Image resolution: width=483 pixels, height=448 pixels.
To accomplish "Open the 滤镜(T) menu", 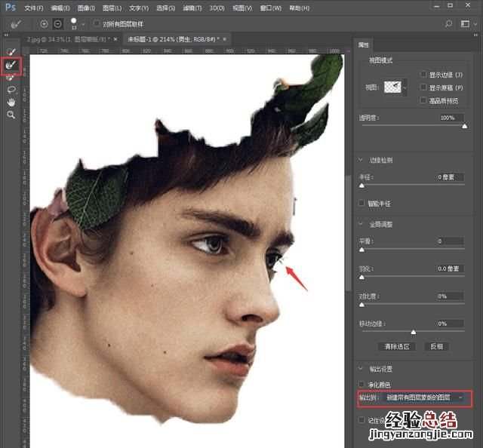I will tap(192, 8).
